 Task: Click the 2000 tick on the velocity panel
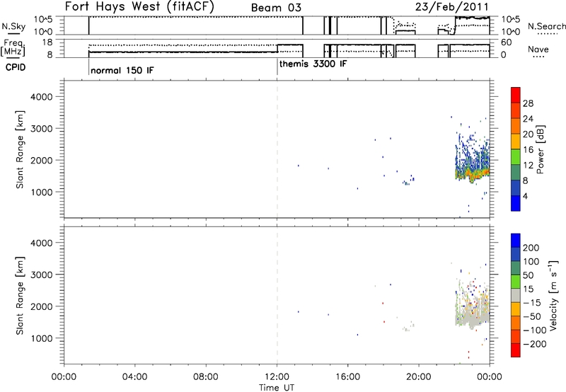[x=41, y=306]
